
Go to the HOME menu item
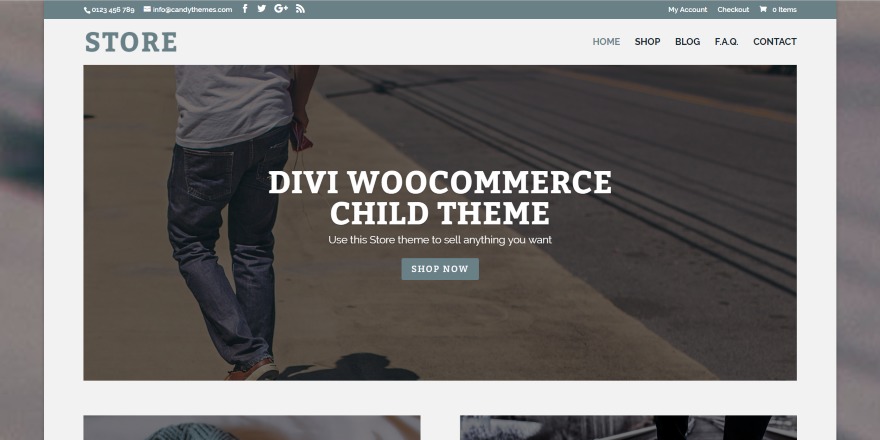(x=606, y=42)
